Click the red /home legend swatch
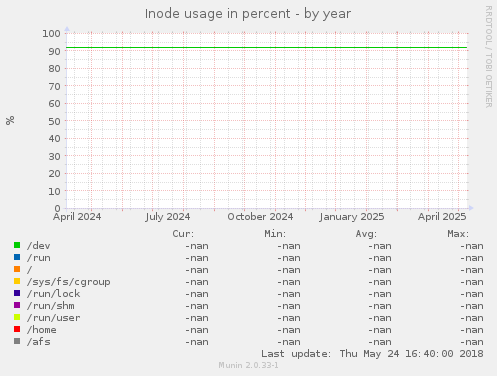The image size is (497, 376). [x=17, y=329]
